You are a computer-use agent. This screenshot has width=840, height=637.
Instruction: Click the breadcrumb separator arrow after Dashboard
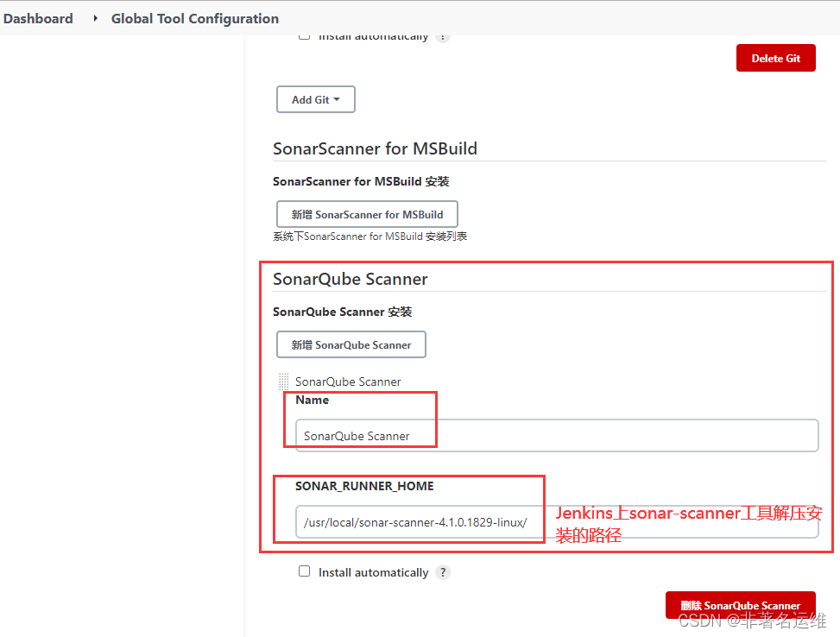95,18
